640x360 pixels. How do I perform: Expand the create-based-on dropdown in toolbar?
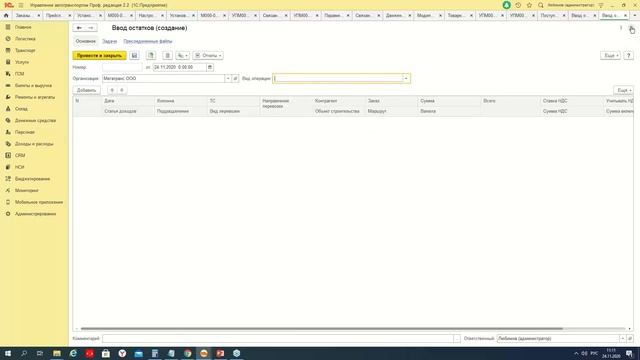[x=182, y=56]
